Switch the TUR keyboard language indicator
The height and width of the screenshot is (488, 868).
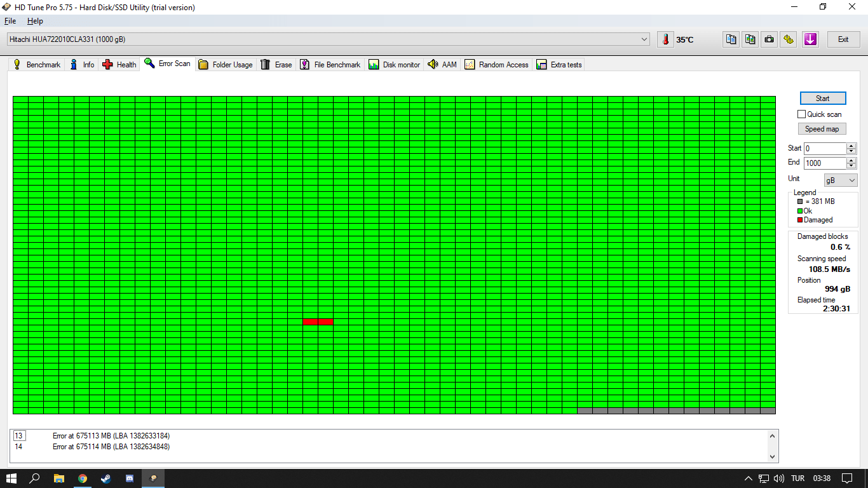[x=798, y=478]
